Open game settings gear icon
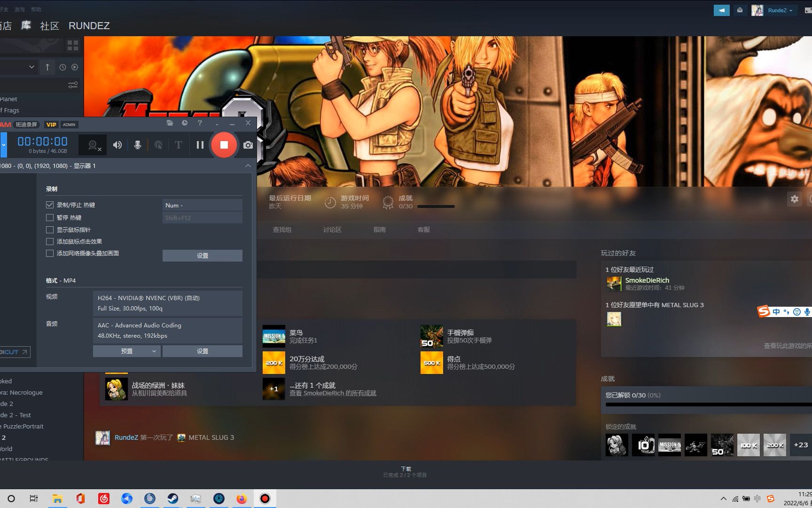Image resolution: width=812 pixels, height=508 pixels. coord(794,199)
